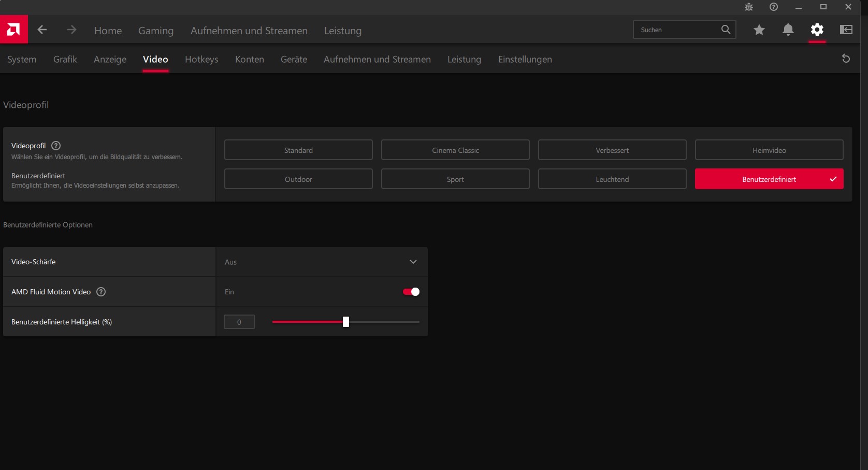
Task: Switch to the Anzeige tab
Action: click(110, 59)
